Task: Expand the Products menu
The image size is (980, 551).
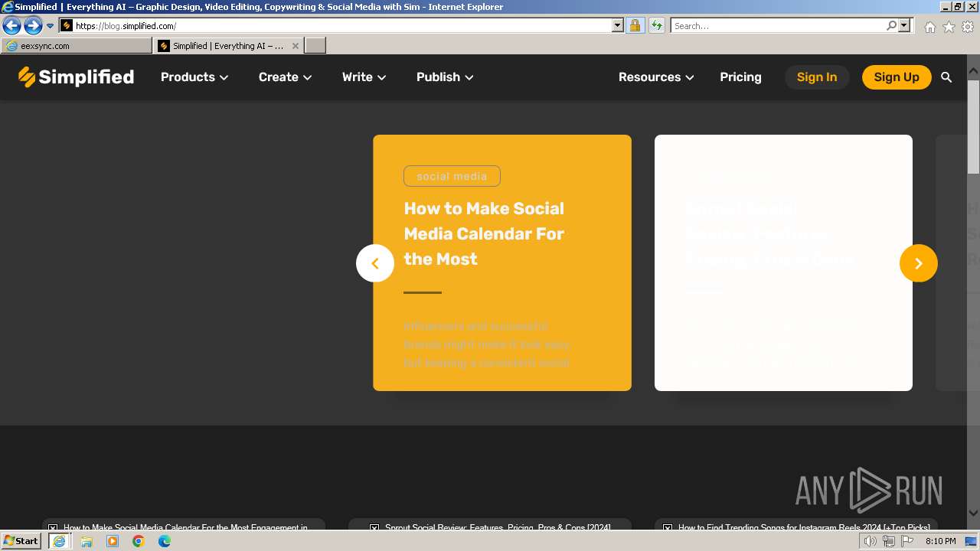Action: click(194, 77)
